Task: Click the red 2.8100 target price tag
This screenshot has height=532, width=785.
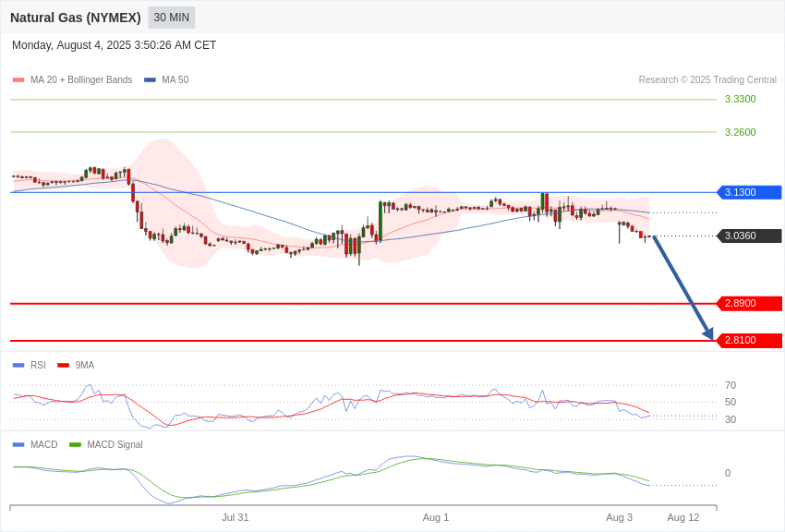Action: pos(749,340)
